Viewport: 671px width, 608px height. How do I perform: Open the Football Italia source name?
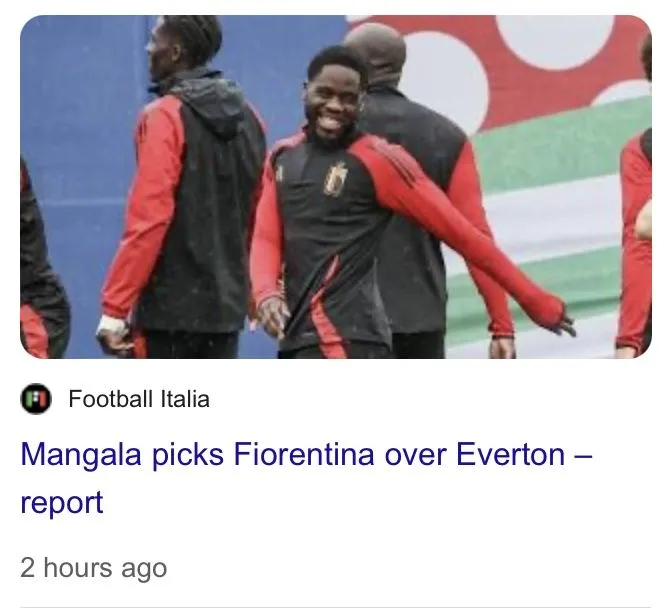(x=139, y=400)
